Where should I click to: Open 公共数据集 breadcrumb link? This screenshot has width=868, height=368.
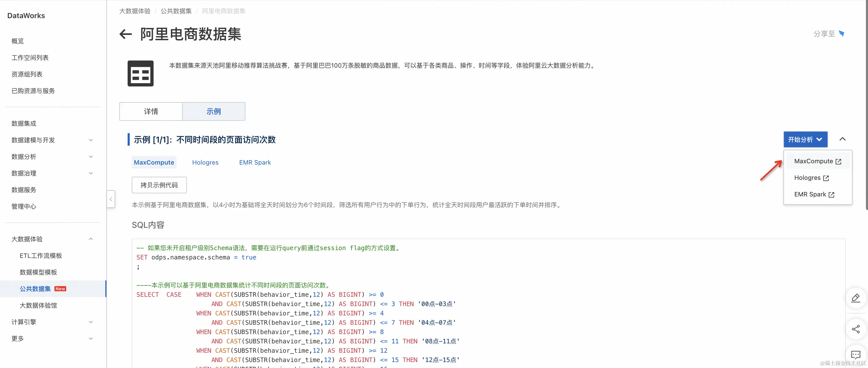pyautogui.click(x=176, y=11)
